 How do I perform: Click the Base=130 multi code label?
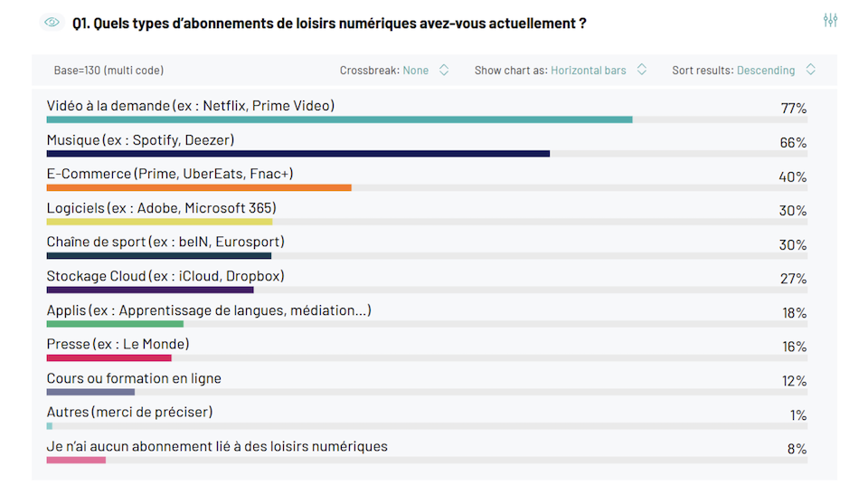[x=108, y=71]
